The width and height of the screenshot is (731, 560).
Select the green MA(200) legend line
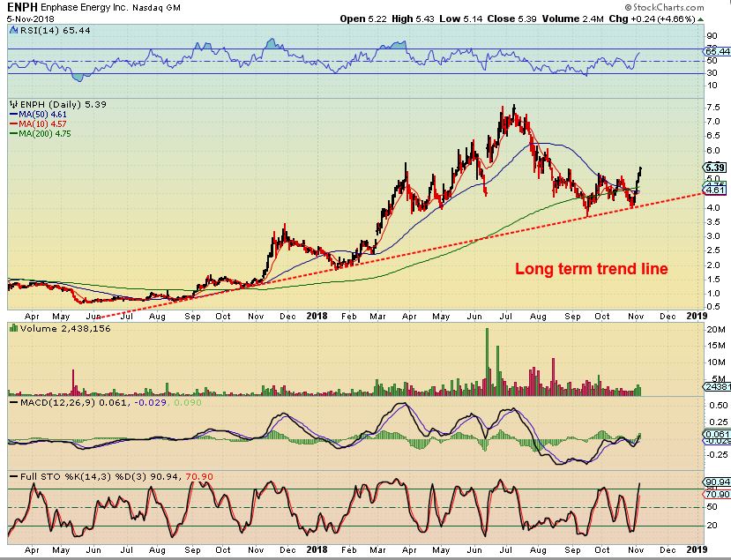(14, 134)
